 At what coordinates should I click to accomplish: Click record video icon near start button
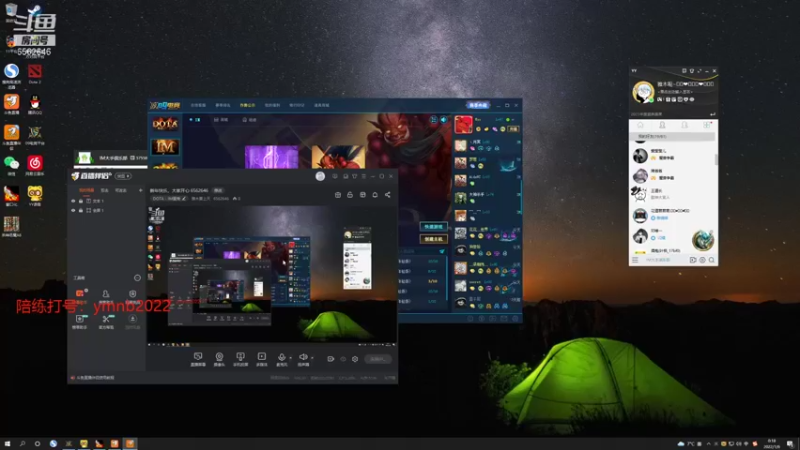point(331,359)
